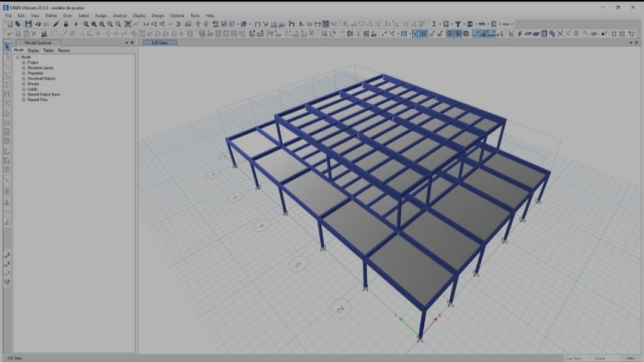This screenshot has height=362, width=644.
Task: Toggle the highlighted 'A' boxed toolbar icon
Action: pyautogui.click(x=450, y=33)
